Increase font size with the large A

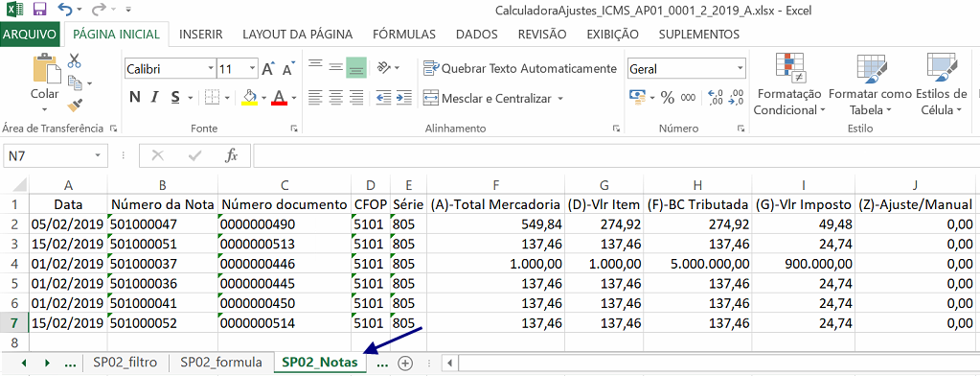[x=268, y=69]
